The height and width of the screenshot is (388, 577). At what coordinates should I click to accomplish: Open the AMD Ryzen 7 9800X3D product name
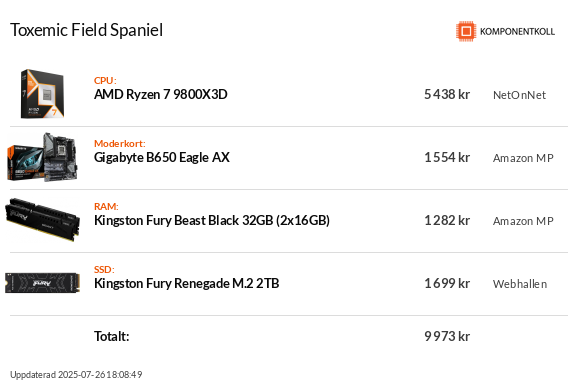pos(160,94)
